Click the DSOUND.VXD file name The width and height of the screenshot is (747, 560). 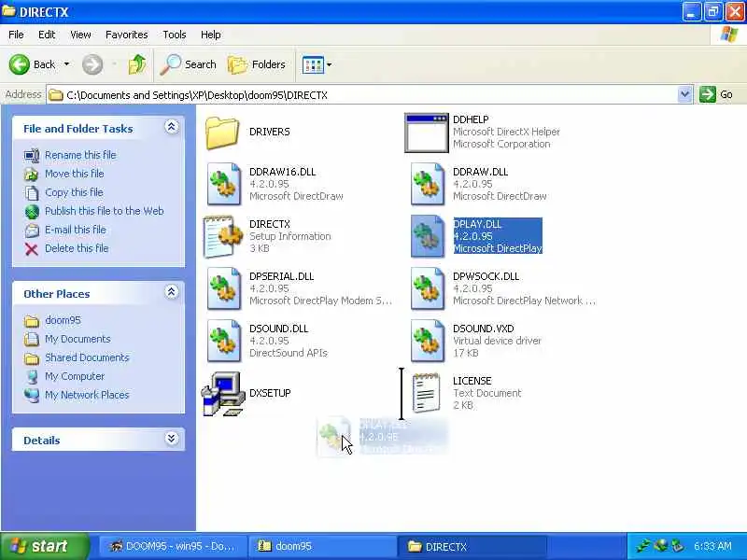(483, 329)
